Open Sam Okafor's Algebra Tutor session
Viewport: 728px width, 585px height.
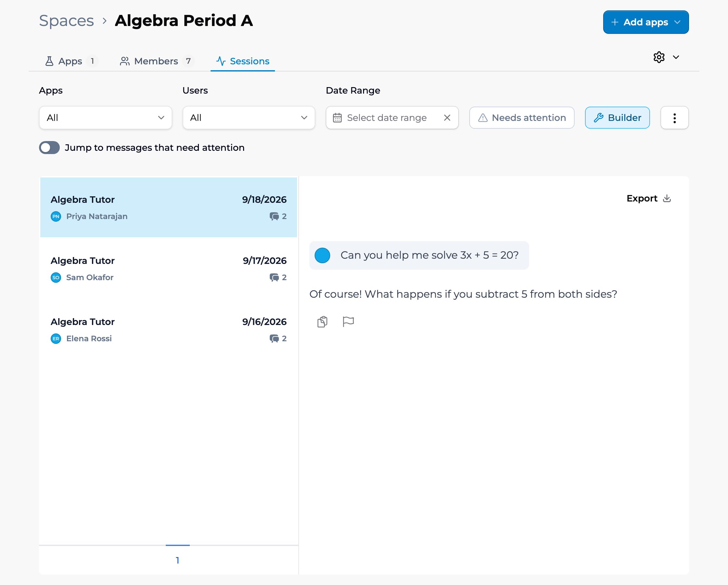168,268
